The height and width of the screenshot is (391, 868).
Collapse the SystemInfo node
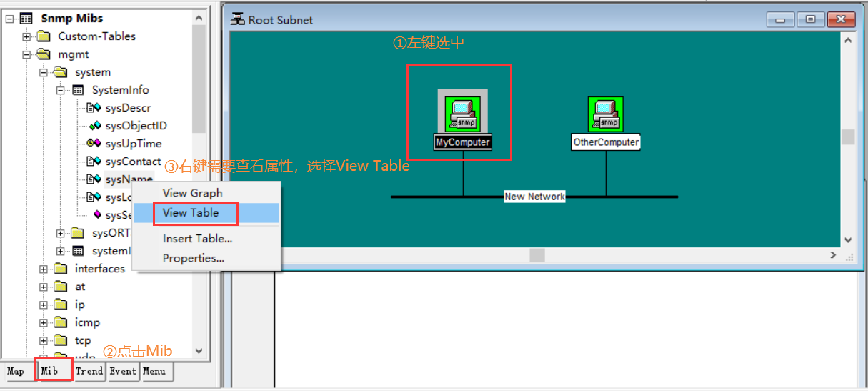point(61,90)
